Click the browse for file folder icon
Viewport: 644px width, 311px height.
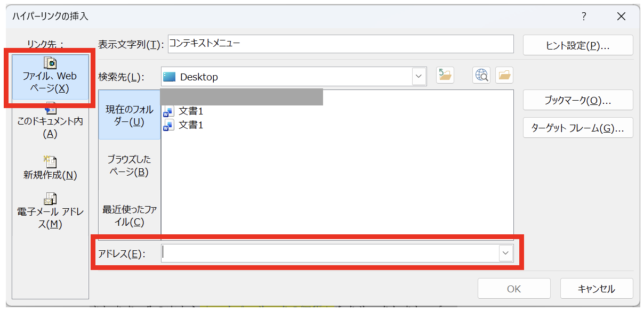coord(504,76)
